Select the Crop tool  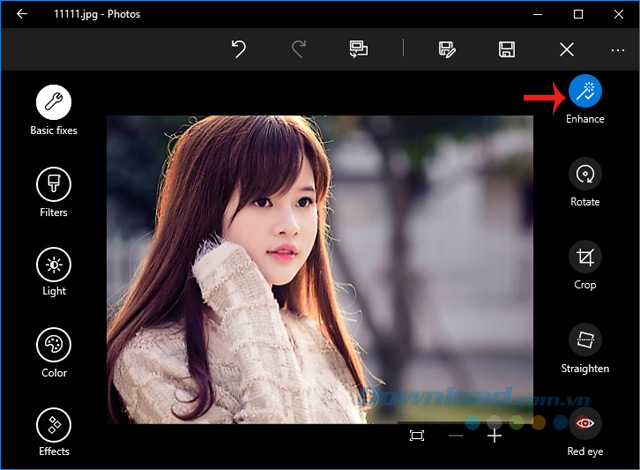585,257
